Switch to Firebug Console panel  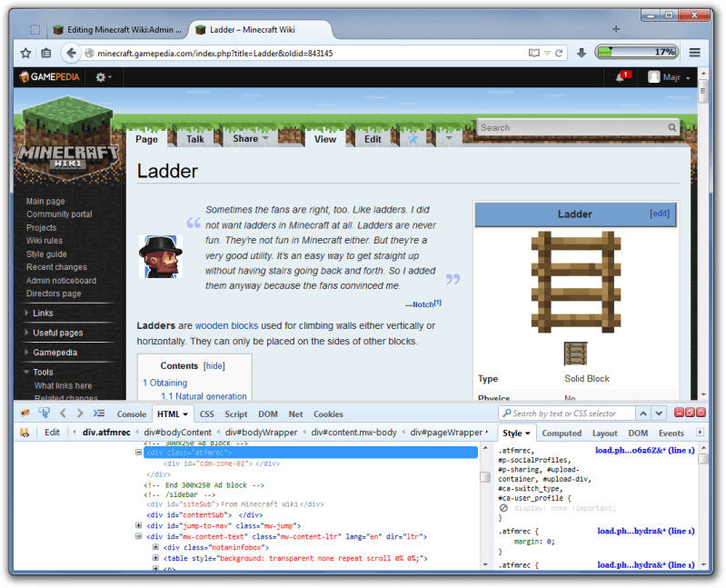pos(132,414)
